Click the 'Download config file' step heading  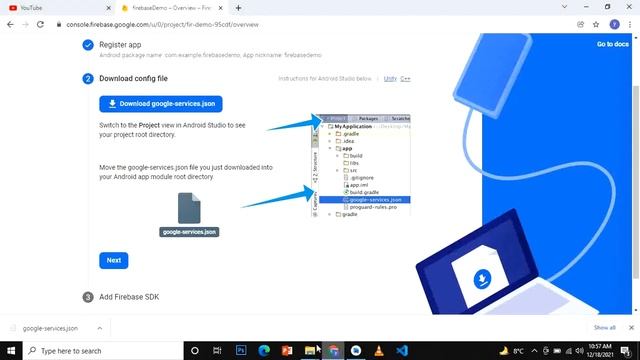point(133,78)
